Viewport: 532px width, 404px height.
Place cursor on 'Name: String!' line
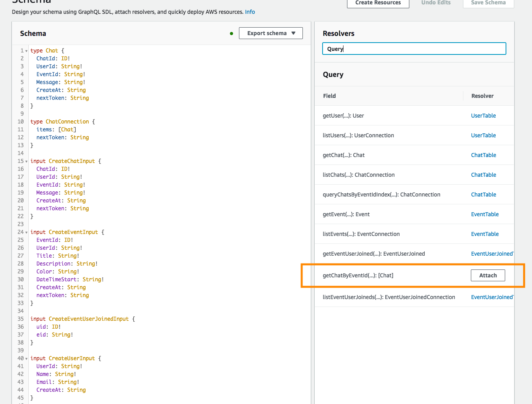point(56,374)
